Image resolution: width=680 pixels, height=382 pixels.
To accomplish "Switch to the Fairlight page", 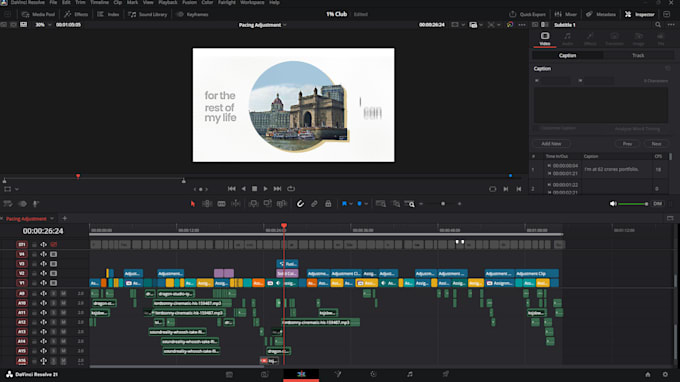I will [x=409, y=374].
